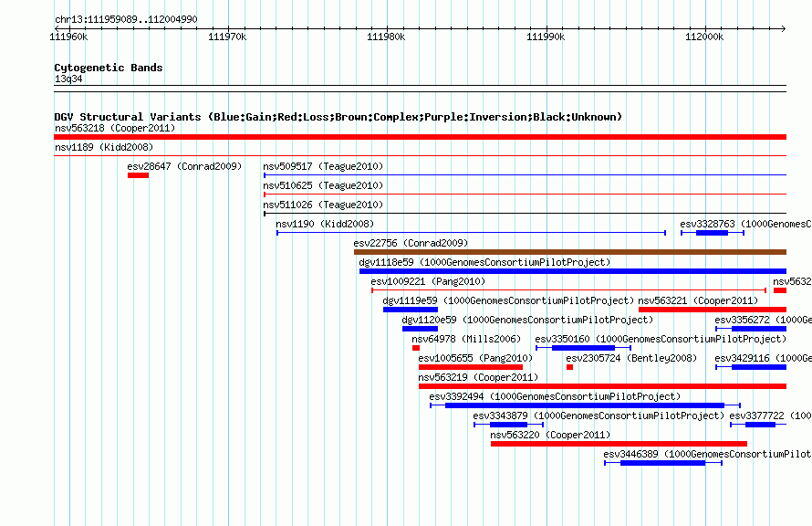Click the 111990k ruler tick label
Image resolution: width=812 pixels, height=526 pixels.
click(546, 37)
